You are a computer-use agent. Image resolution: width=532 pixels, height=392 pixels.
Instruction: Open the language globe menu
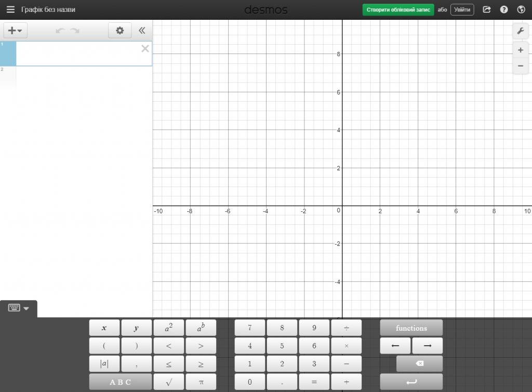(521, 9)
